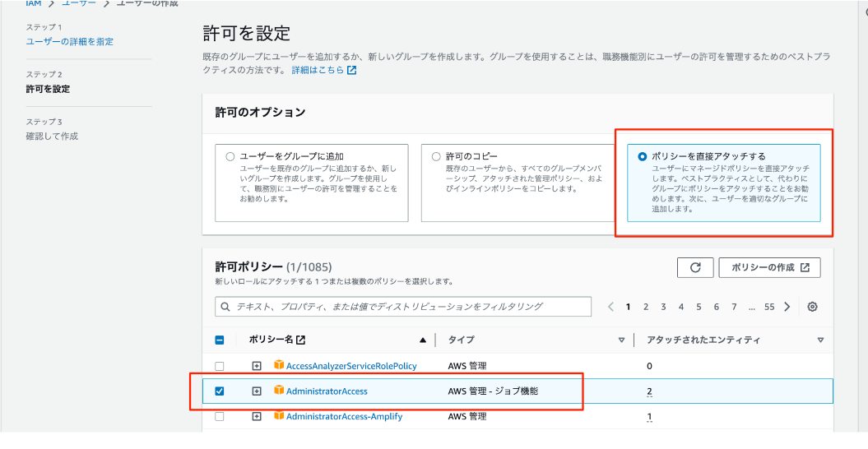Check the AccessAnalyzerServiceRolePolicy checkbox
The image size is (868, 449).
pyautogui.click(x=219, y=366)
